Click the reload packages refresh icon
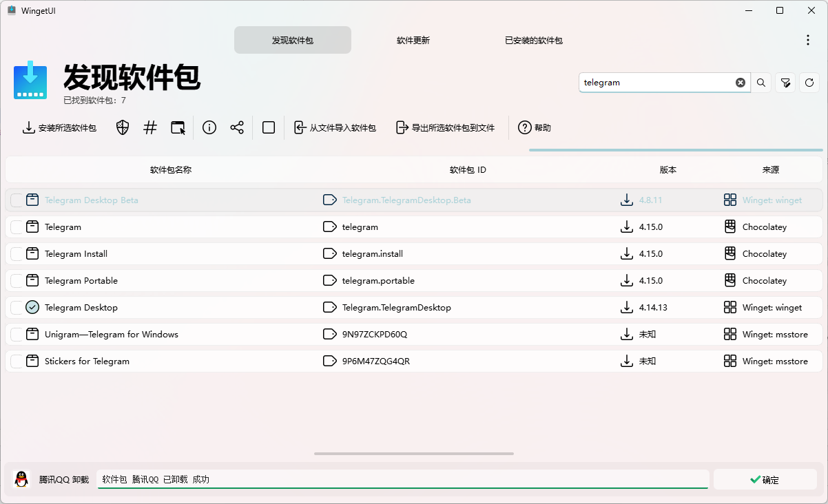Image resolution: width=828 pixels, height=504 pixels. point(809,83)
